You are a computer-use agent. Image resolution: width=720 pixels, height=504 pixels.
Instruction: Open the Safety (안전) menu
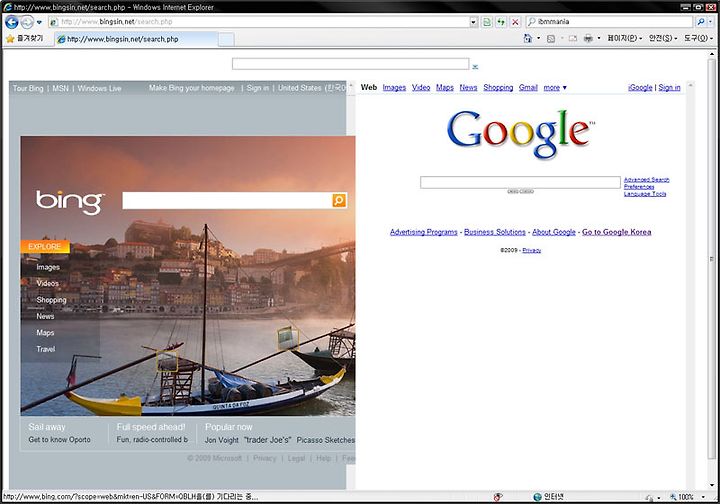[663, 38]
